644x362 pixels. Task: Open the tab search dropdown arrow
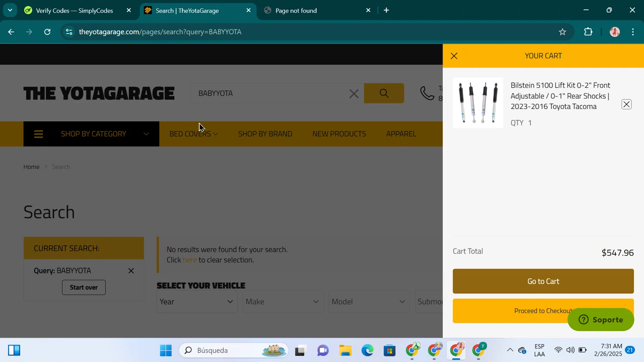point(10,10)
